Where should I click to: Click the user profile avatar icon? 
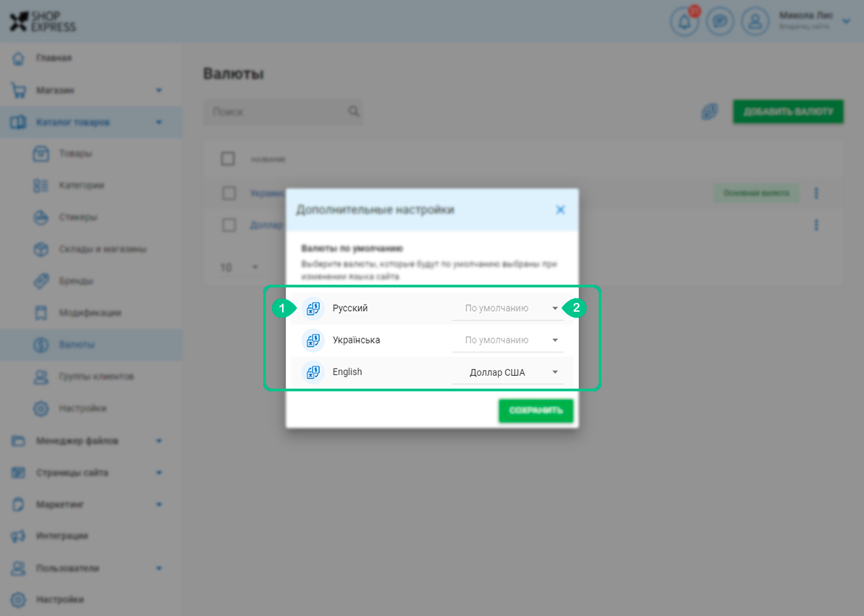pyautogui.click(x=755, y=22)
